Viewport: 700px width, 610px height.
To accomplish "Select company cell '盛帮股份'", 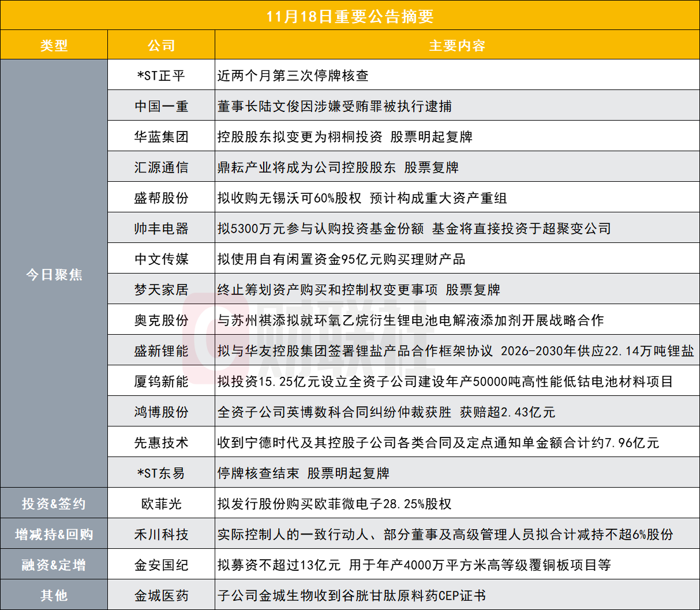I will click(161, 198).
